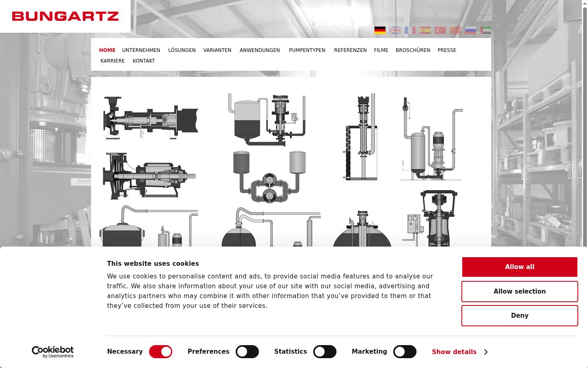Select the Chinese flag language
The width and height of the screenshot is (588, 368).
coord(455,30)
